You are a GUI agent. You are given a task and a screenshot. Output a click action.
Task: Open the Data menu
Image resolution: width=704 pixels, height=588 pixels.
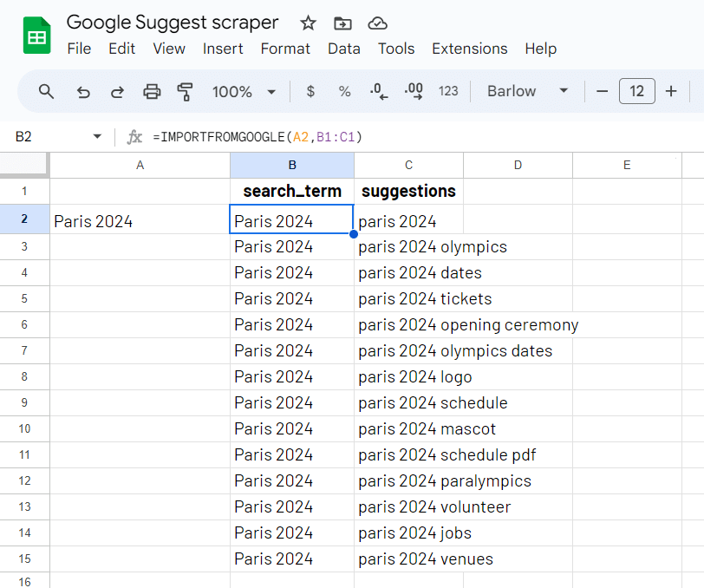pyautogui.click(x=343, y=49)
